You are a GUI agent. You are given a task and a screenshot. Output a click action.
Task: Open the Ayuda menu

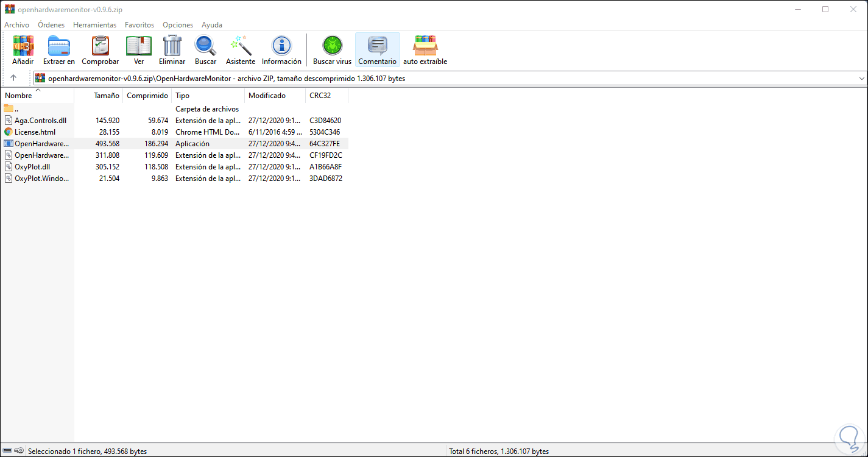[x=212, y=25]
